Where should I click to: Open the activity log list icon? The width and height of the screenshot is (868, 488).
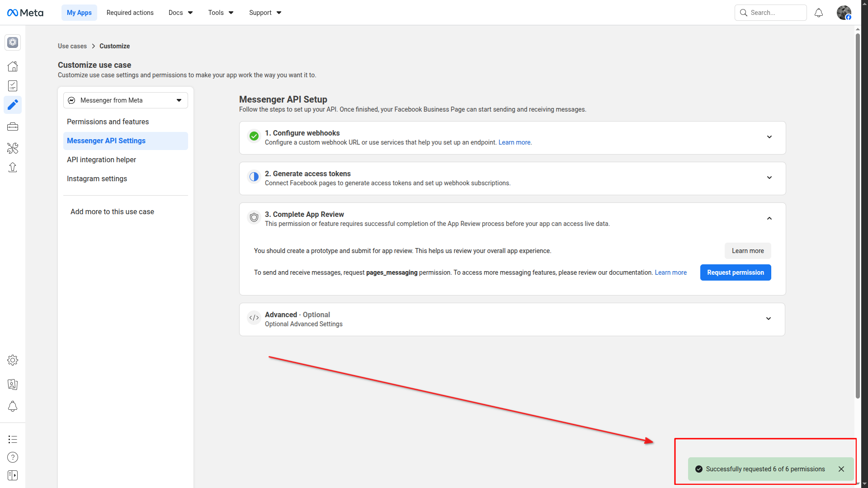coord(13,439)
